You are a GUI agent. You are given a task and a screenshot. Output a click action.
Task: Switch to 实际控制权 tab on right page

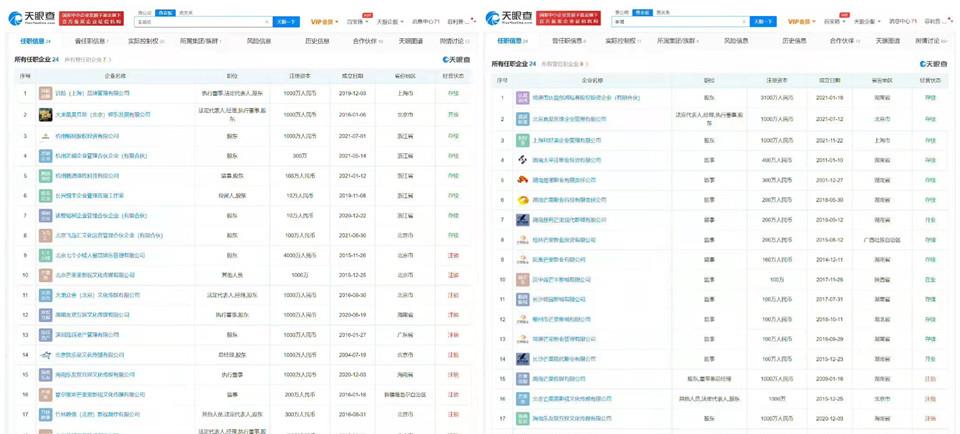tap(622, 42)
